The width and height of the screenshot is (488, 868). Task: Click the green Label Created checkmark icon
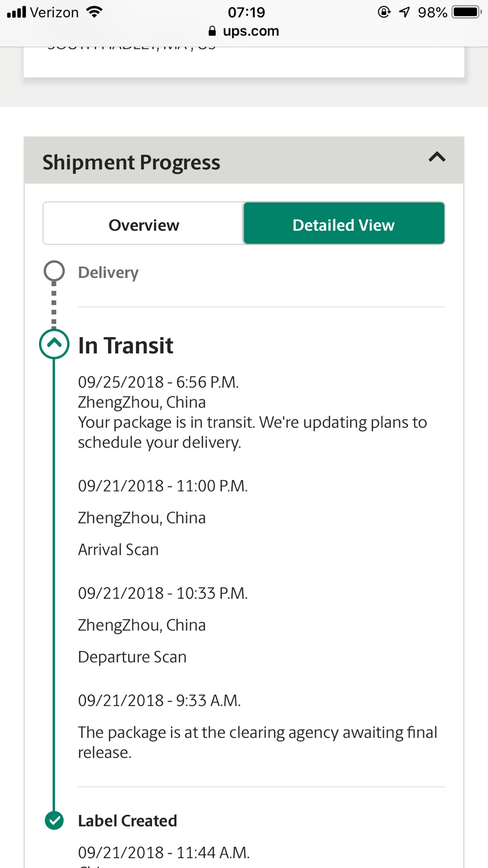pyautogui.click(x=54, y=821)
